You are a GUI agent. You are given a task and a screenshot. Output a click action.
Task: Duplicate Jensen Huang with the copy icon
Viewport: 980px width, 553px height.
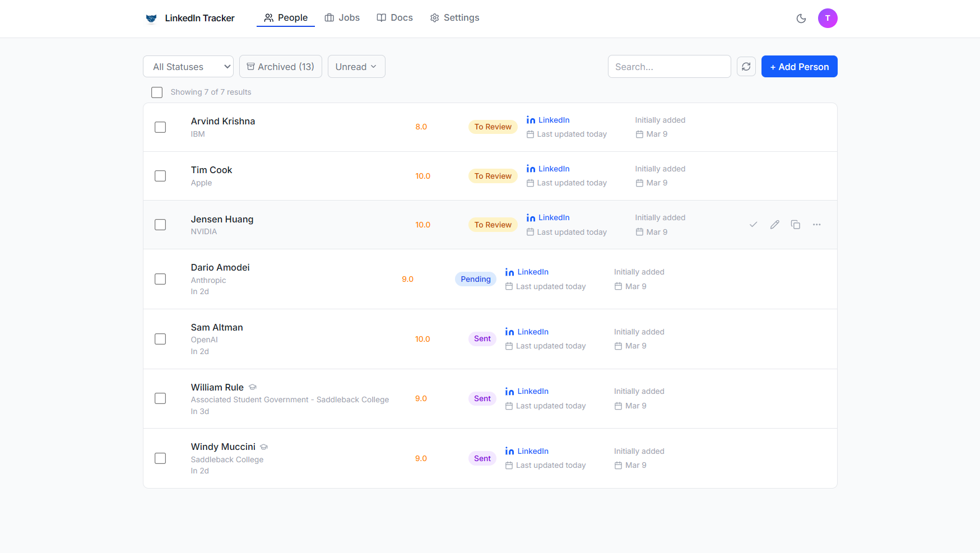pyautogui.click(x=796, y=224)
